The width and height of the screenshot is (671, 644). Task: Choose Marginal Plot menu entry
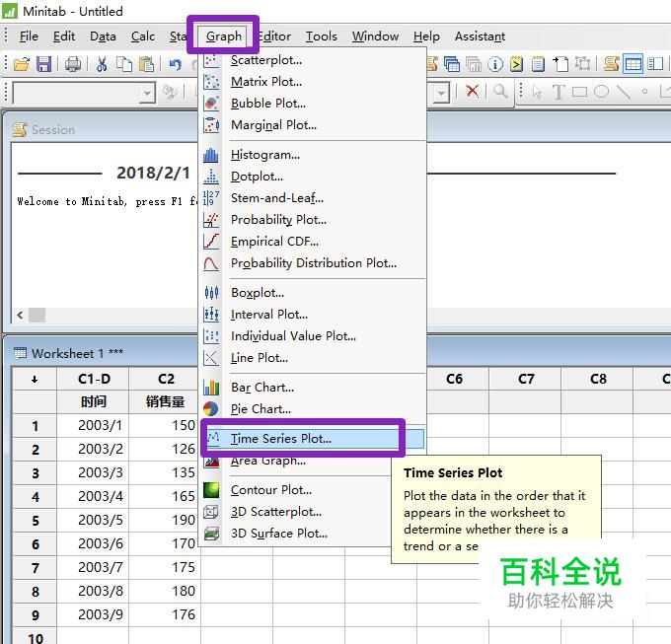tap(313, 125)
